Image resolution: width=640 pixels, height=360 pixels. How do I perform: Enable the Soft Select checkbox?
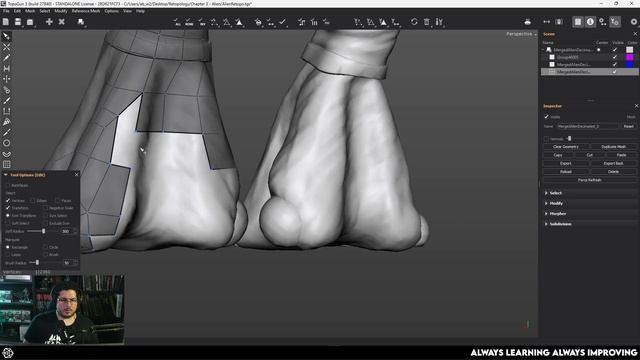click(x=8, y=223)
